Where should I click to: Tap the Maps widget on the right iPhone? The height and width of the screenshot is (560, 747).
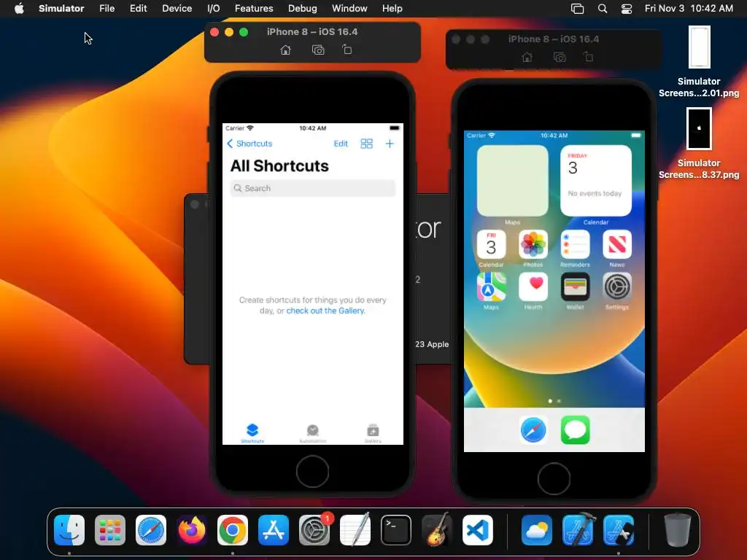coord(513,181)
